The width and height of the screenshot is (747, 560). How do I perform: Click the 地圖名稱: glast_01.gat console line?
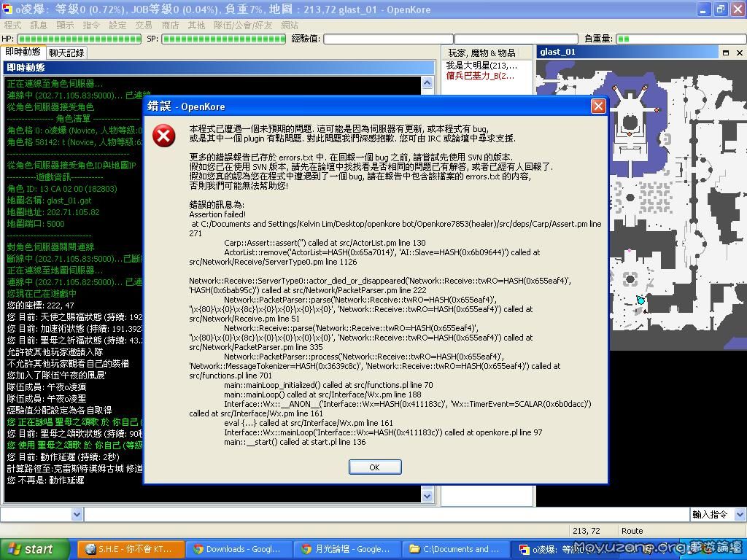tap(49, 201)
